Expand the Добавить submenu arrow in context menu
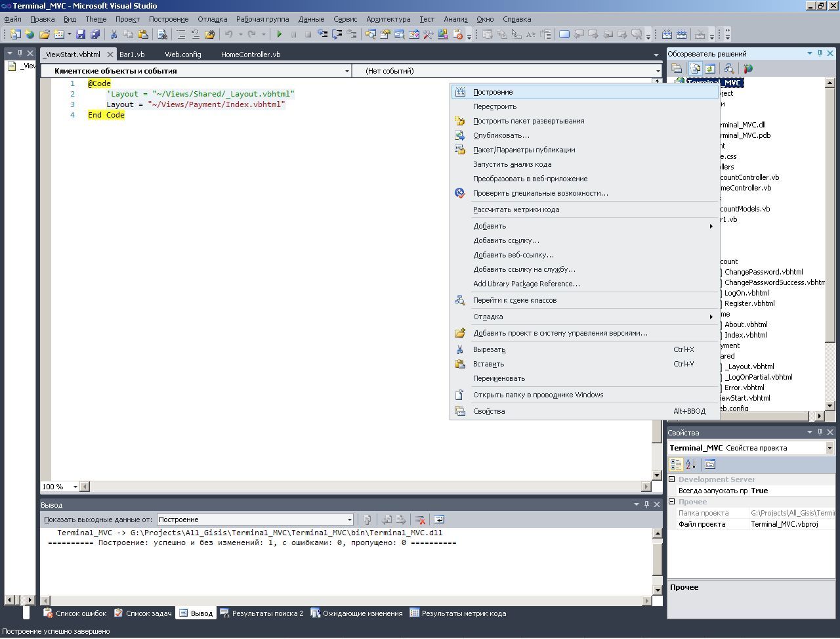 [x=711, y=226]
